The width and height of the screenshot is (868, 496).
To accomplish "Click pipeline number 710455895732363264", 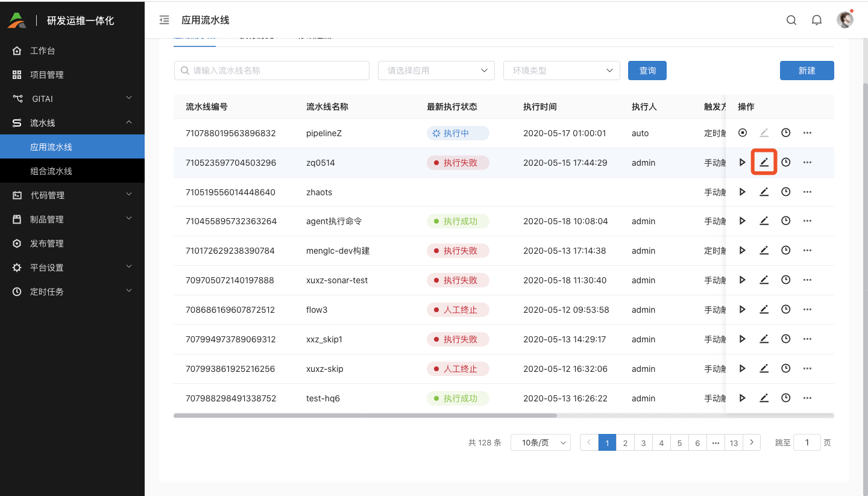I will click(x=231, y=221).
